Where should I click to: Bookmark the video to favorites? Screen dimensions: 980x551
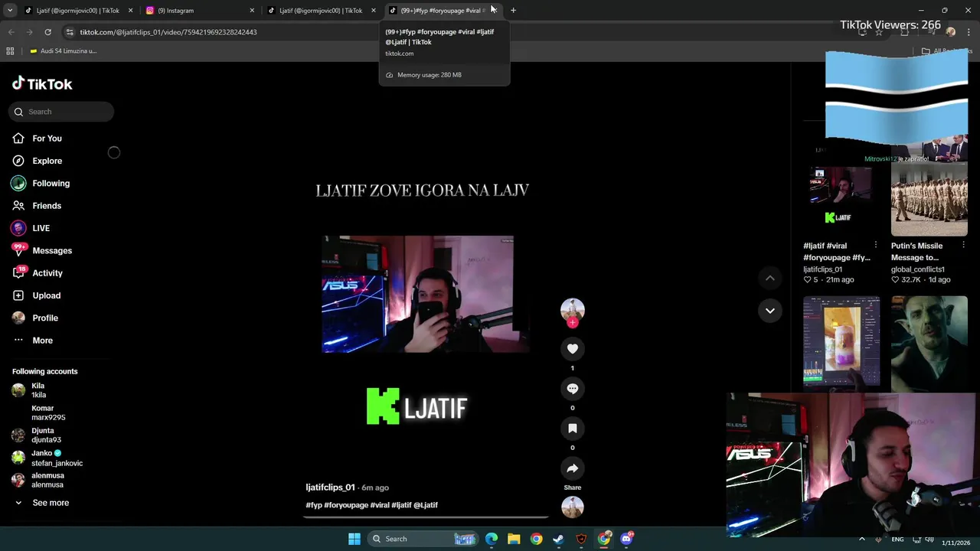572,429
